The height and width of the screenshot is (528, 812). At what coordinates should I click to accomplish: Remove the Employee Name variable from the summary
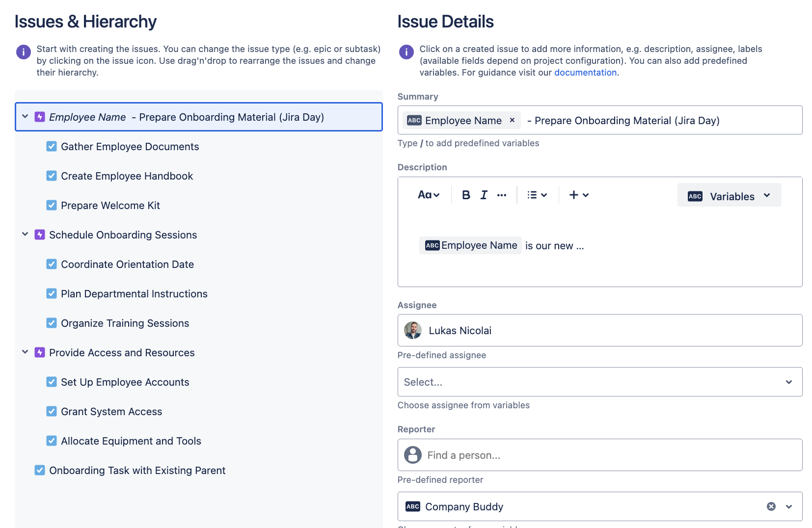pos(512,120)
